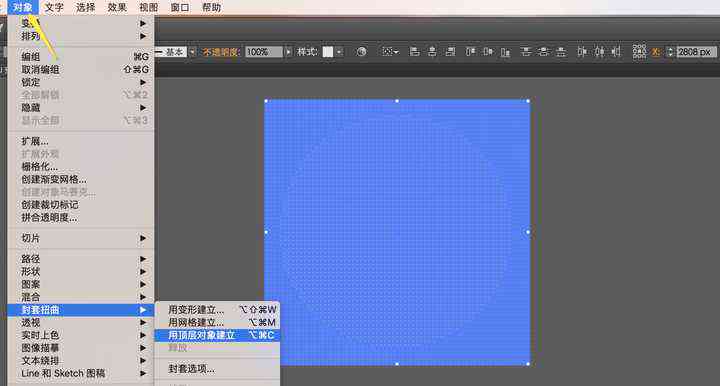Click the top-center selection handle of blue square
The image size is (720, 386).
[x=397, y=101]
